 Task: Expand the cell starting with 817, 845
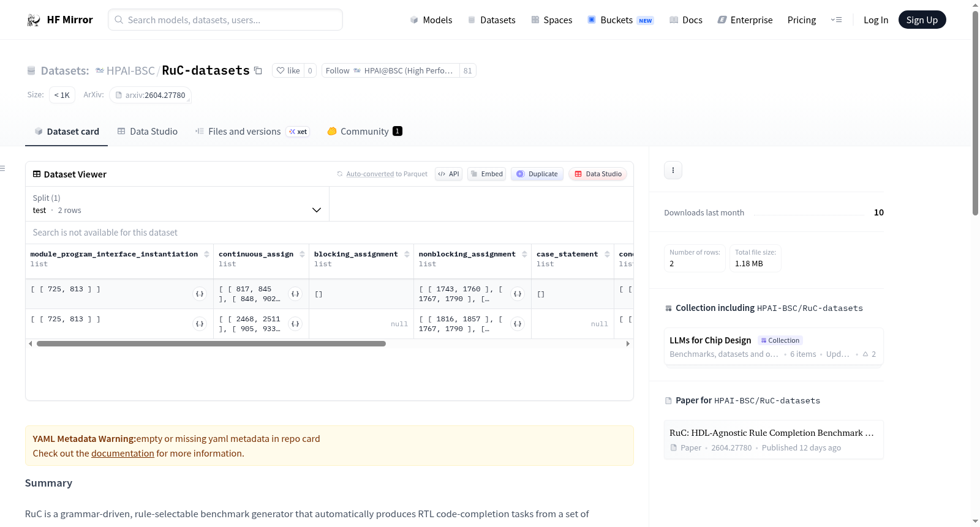coord(295,294)
